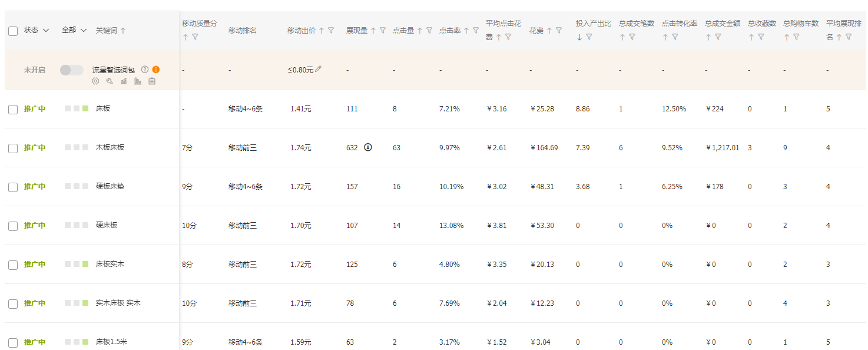The image size is (868, 350).
Task: Click the wrench icon under 流量智选词包
Action: (110, 81)
